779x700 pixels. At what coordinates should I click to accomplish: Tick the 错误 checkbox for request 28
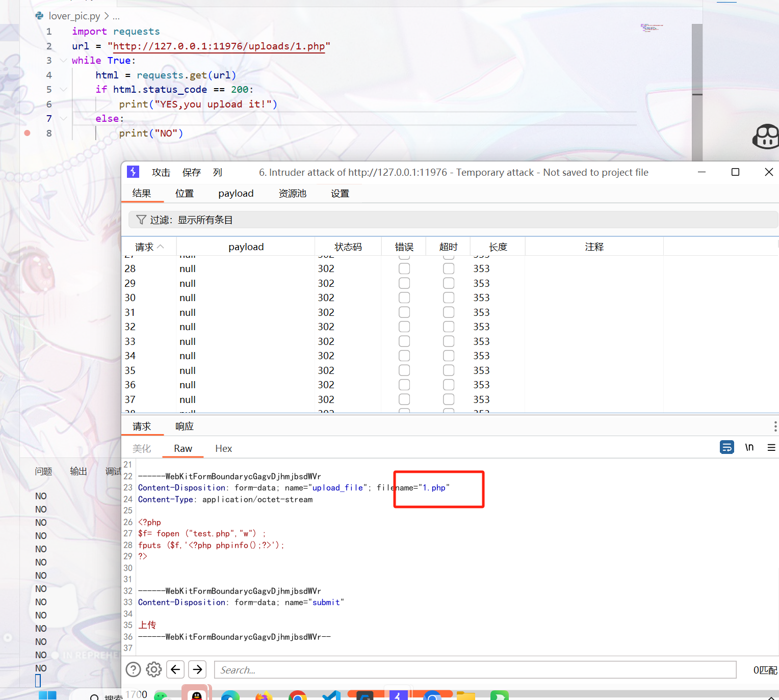(x=404, y=268)
